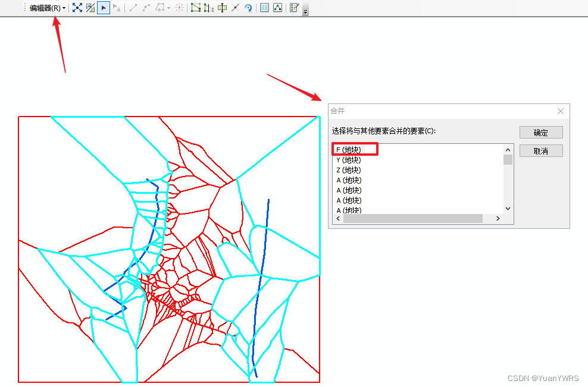Open the 编辑器(R) editor menu

(48, 8)
